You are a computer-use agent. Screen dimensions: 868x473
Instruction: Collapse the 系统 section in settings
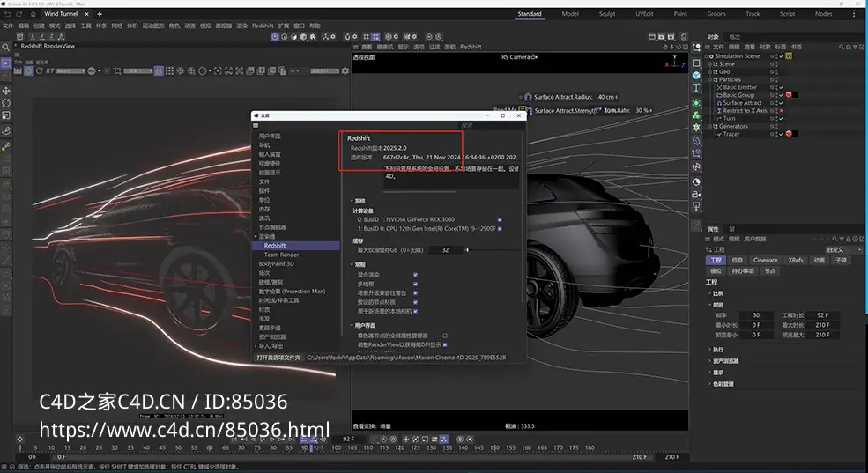(352, 201)
